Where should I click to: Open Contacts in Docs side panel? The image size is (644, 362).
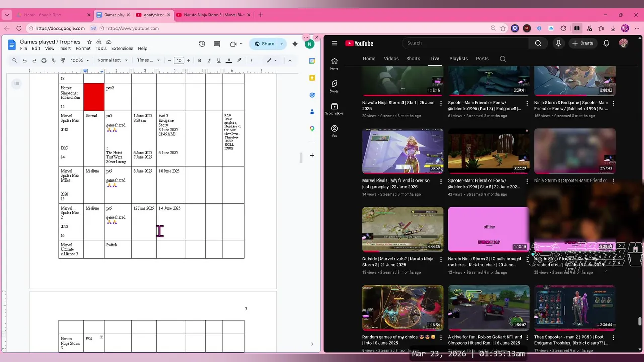[312, 112]
